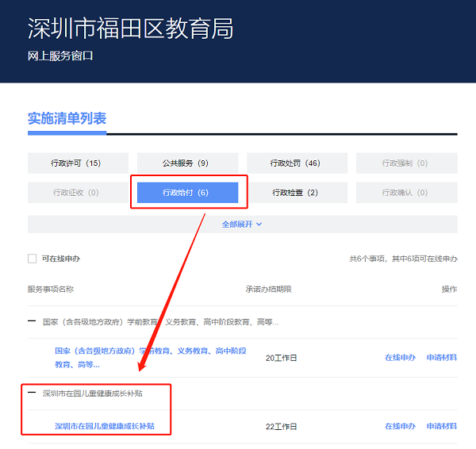This screenshot has width=476, height=449.
Task: Open the 行政检查 (2) tab
Action: (297, 193)
